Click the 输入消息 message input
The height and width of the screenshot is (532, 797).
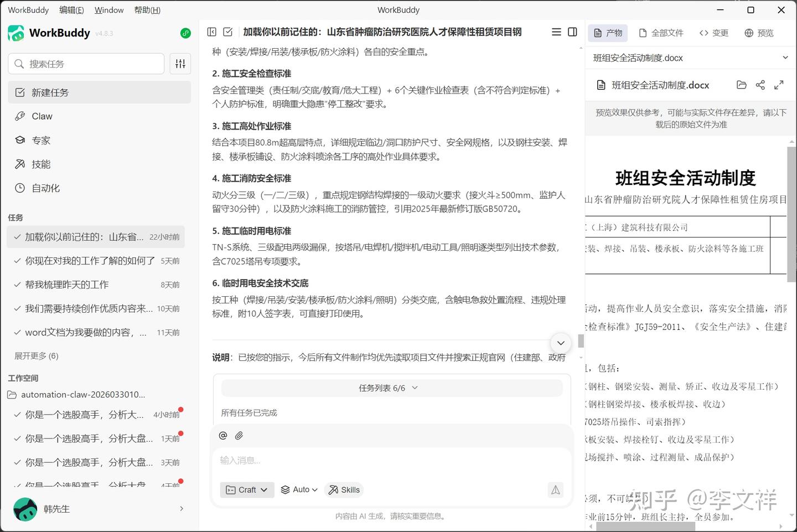[392, 461]
